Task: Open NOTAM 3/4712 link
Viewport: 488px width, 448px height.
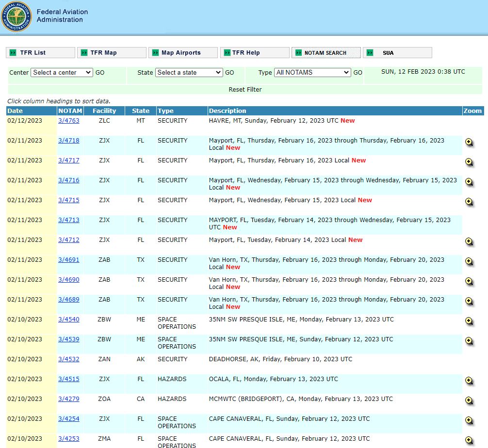Action: pos(69,240)
